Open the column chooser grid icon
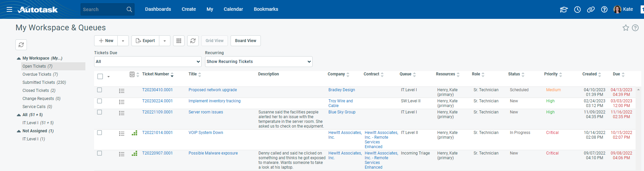This screenshot has width=644, height=171. [x=179, y=41]
